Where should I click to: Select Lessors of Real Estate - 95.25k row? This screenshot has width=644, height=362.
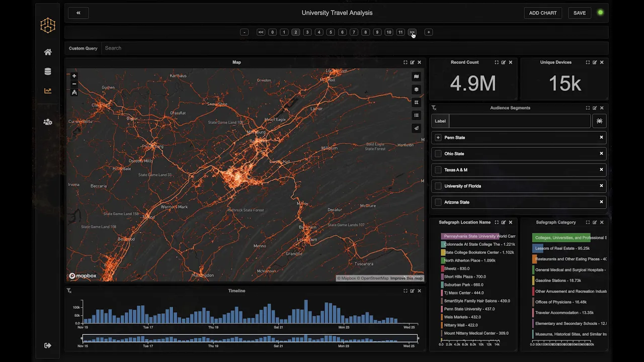pos(561,248)
